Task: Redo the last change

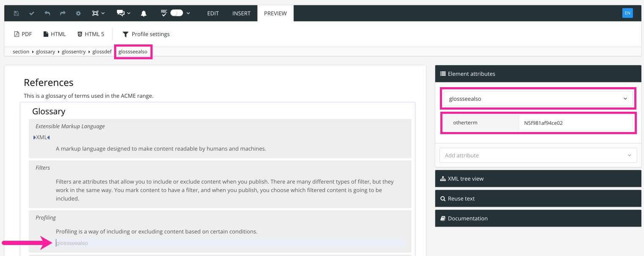Action: pyautogui.click(x=63, y=13)
